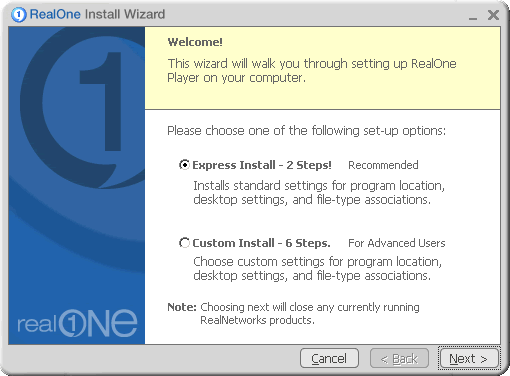Click the 'For Advanced Users' text

pos(397,243)
